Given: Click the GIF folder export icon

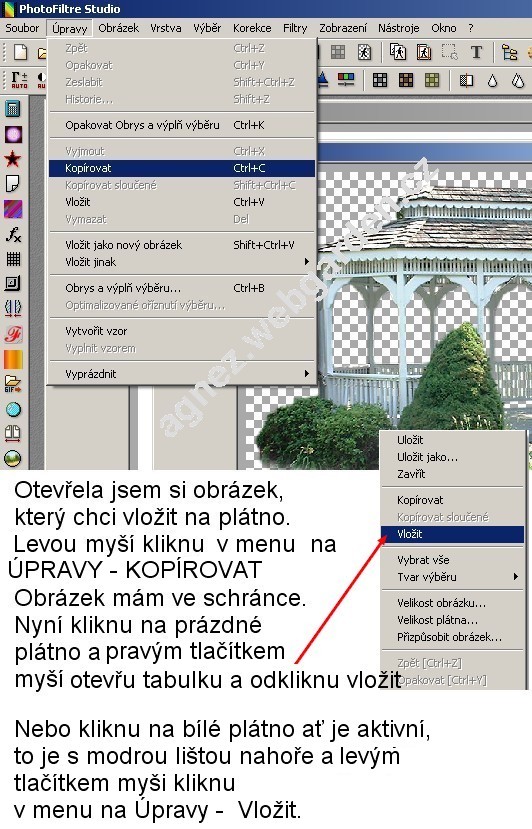Looking at the screenshot, I should (x=13, y=384).
